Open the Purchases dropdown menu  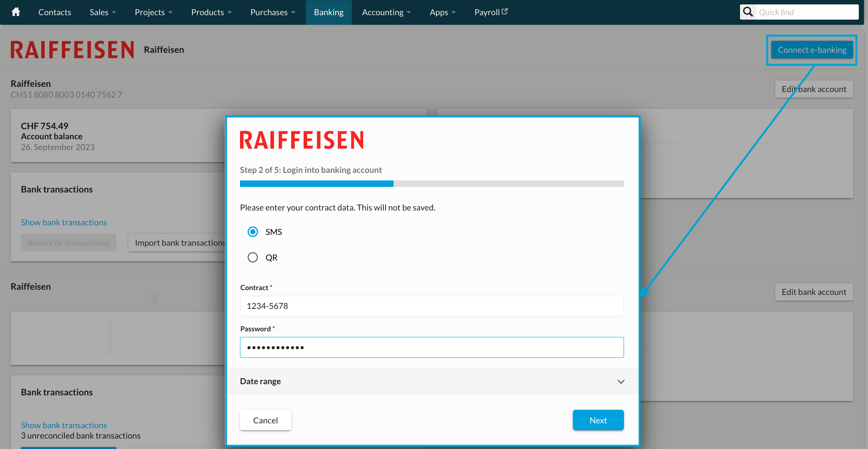(273, 12)
